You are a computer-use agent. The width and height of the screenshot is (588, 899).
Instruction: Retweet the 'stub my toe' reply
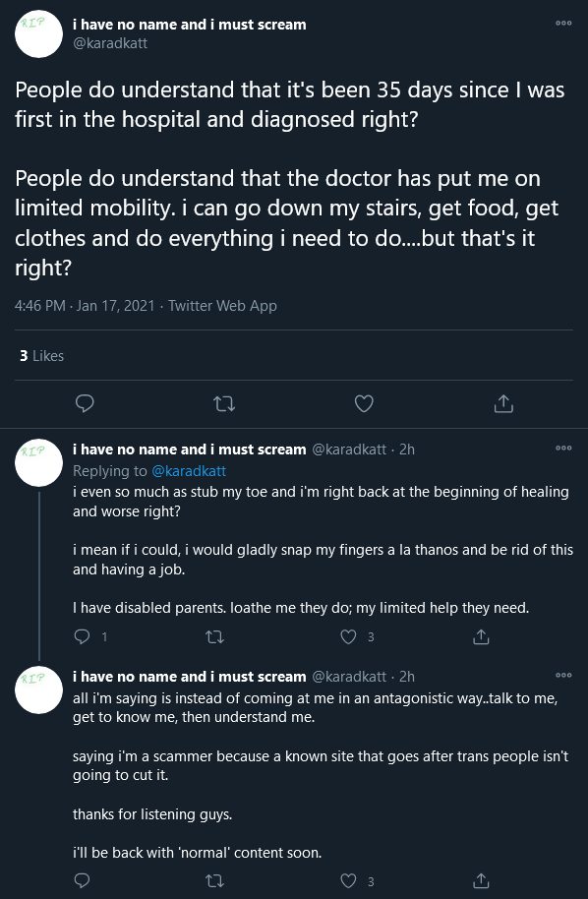point(215,637)
